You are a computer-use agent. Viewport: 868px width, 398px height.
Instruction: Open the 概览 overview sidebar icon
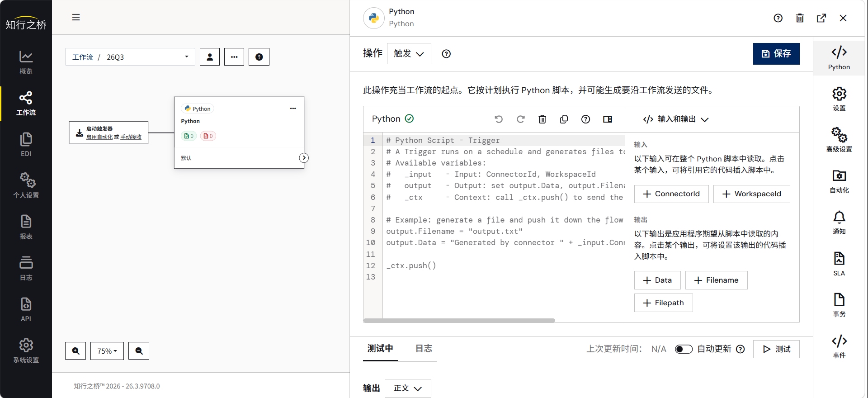click(26, 62)
